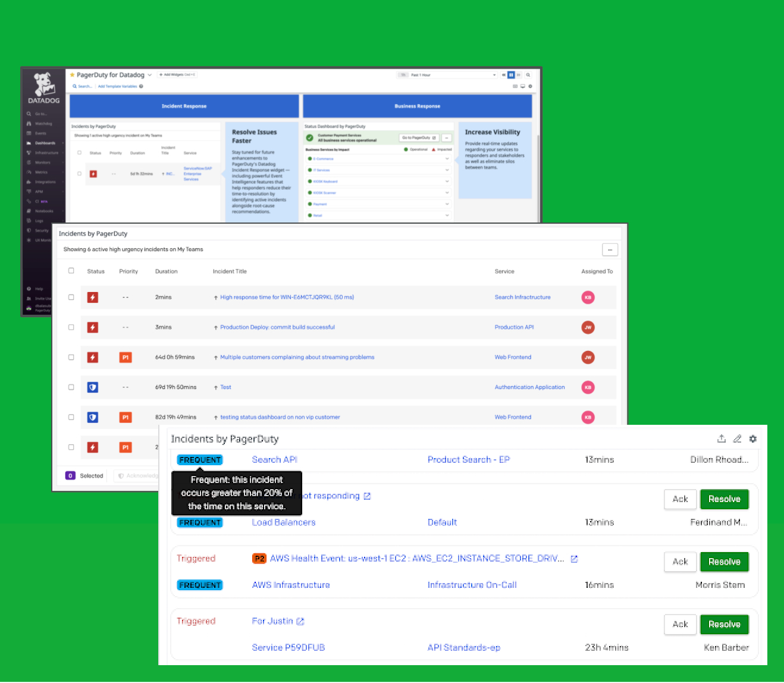Open Authentication Application service link
The image size is (784, 683).
click(x=530, y=387)
